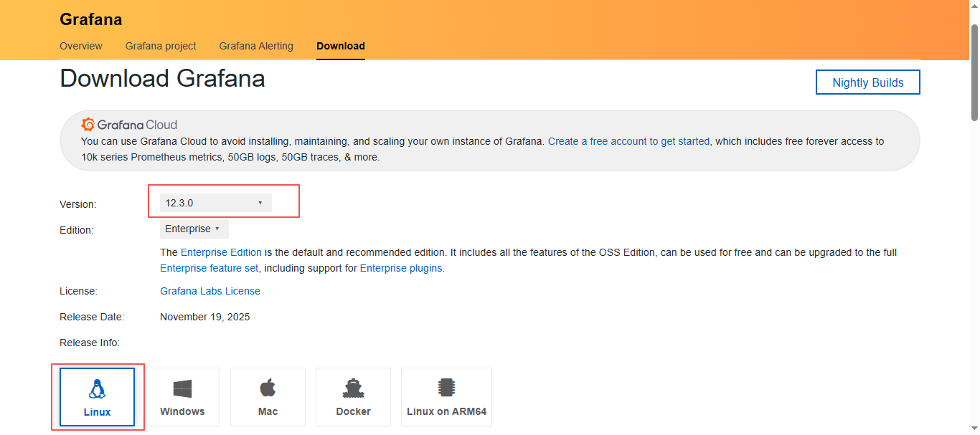The width and height of the screenshot is (980, 435).
Task: Select the Linux platform tile
Action: click(x=97, y=397)
